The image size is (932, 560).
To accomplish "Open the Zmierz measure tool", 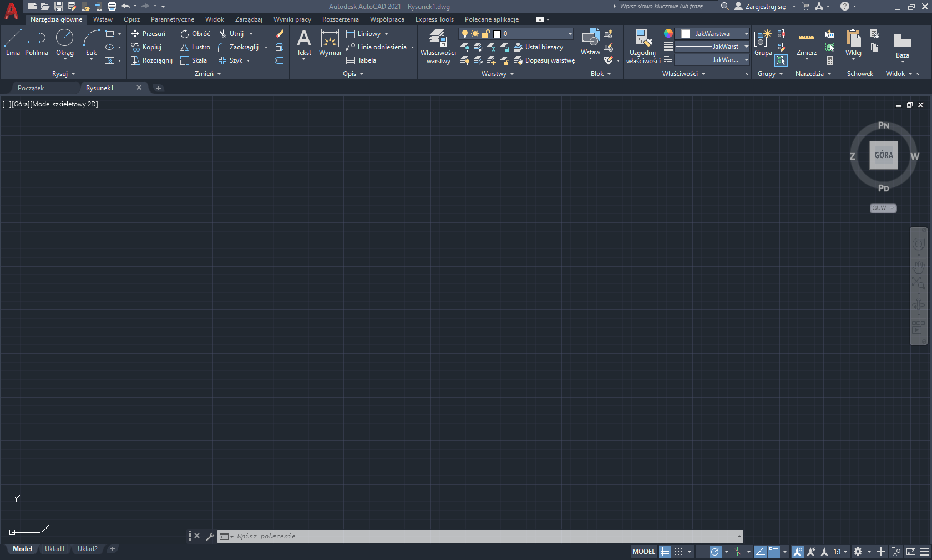I will point(807,43).
